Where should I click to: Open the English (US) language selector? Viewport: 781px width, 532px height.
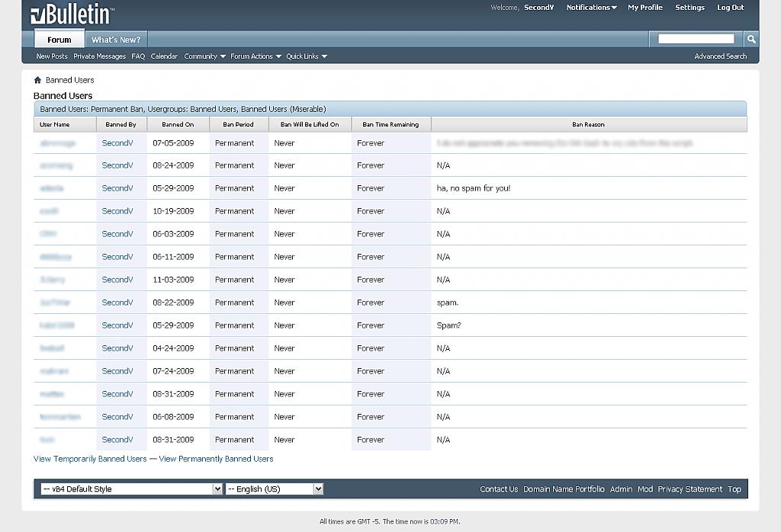275,489
